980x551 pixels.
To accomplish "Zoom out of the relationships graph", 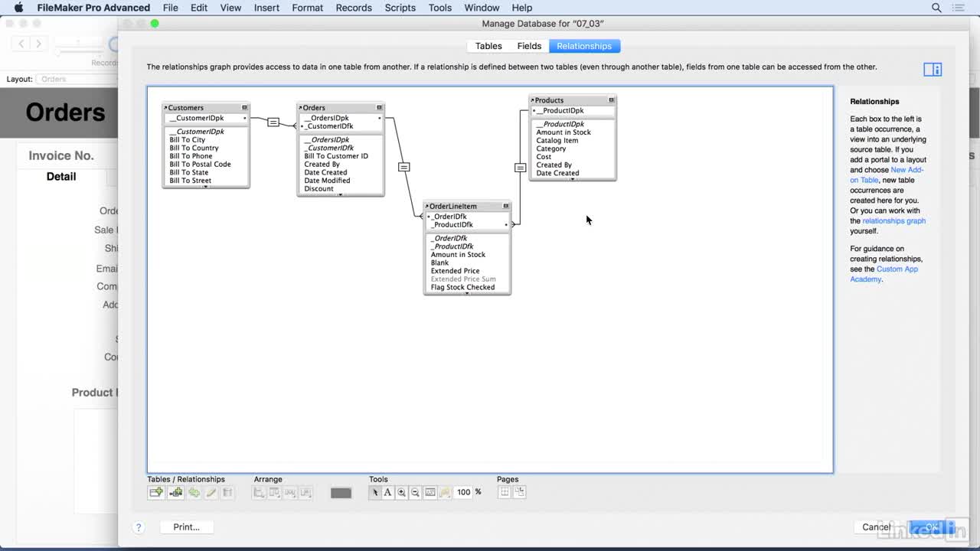I will coord(415,493).
